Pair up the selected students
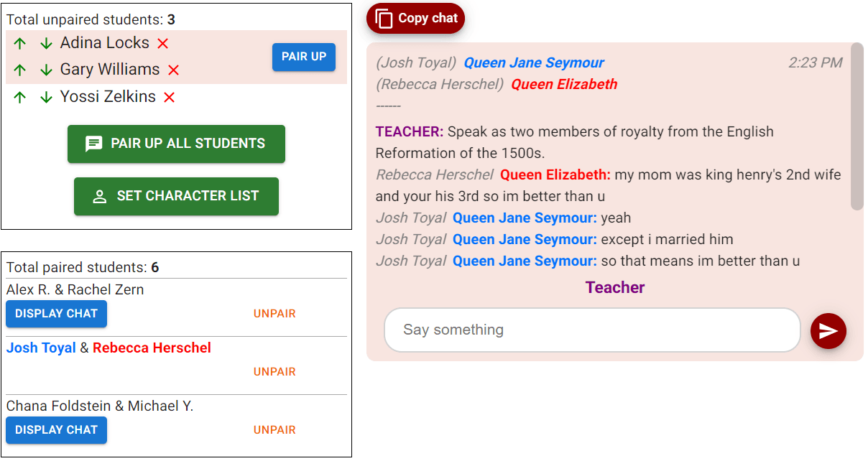Screen dimensions: 868x461 click(303, 57)
